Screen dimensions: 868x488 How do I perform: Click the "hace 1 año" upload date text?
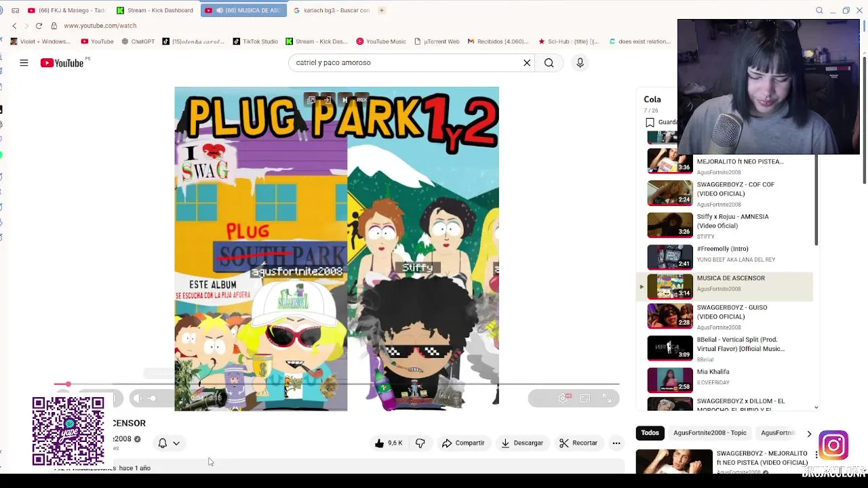(134, 468)
